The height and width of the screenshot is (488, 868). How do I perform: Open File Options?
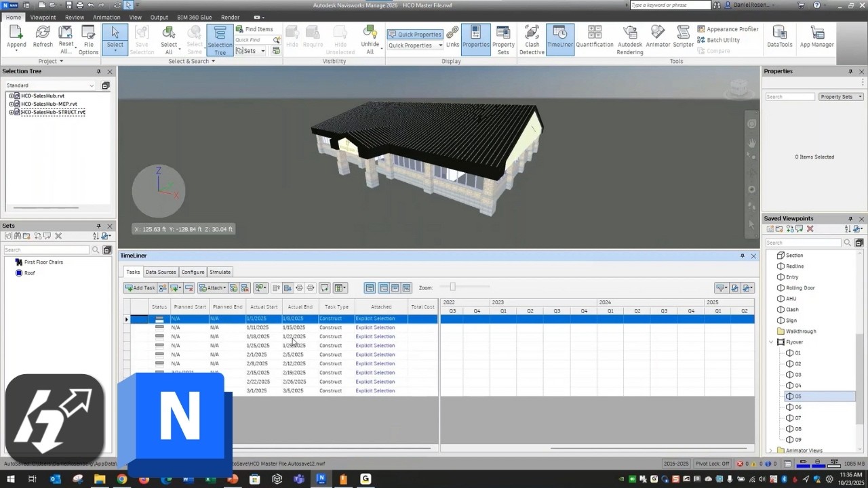point(88,40)
